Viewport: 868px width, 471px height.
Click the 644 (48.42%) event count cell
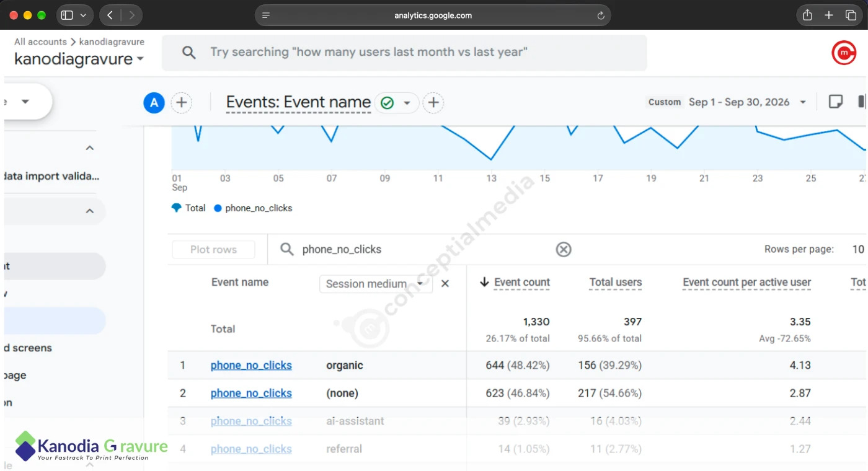tap(518, 365)
